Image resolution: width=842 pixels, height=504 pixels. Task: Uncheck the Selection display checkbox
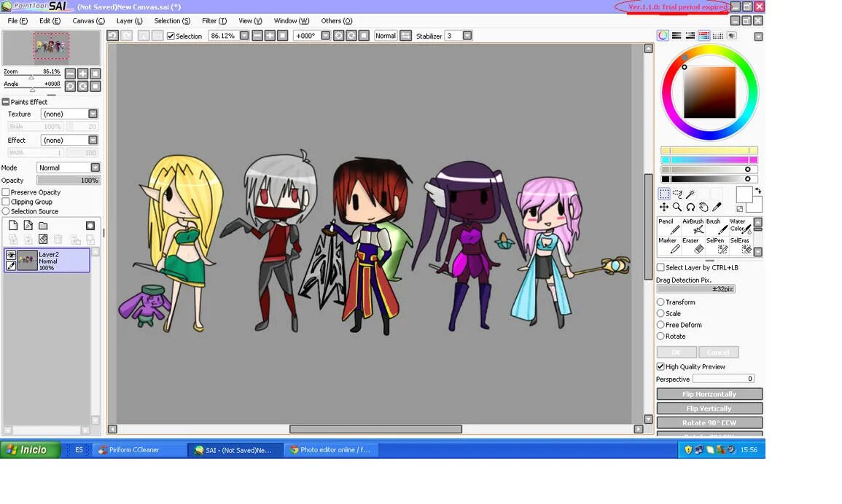pyautogui.click(x=171, y=36)
